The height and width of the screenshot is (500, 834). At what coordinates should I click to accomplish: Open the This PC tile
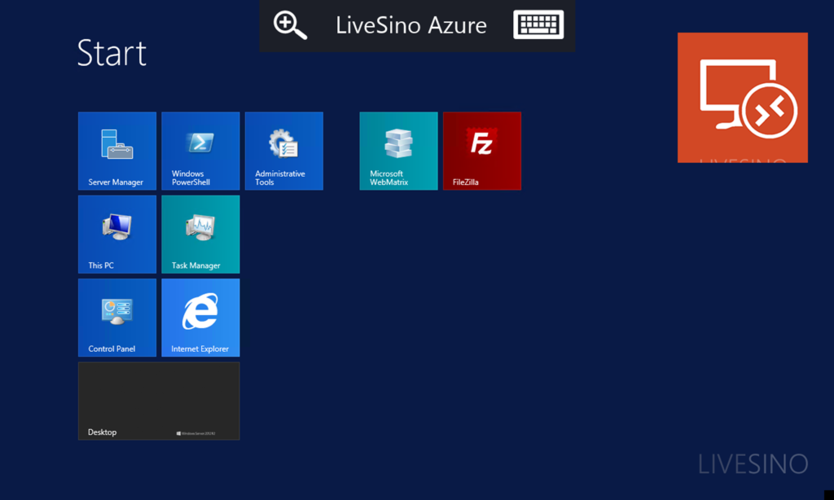(117, 235)
